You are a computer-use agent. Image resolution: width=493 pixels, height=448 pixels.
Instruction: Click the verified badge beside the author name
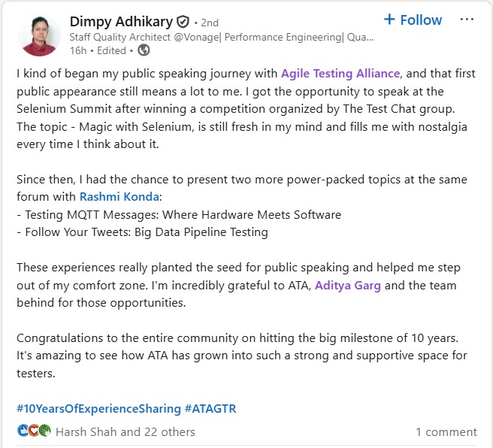pos(183,22)
